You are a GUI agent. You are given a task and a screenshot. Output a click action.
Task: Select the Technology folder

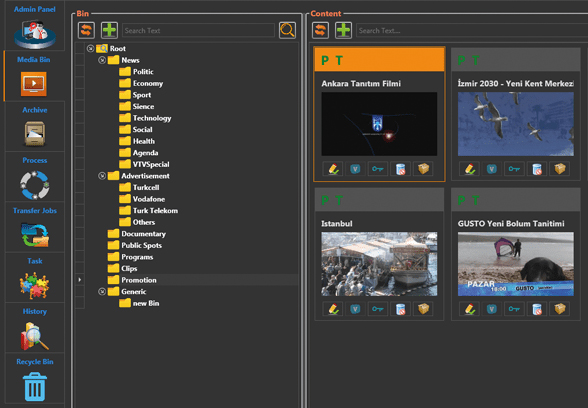(145, 118)
